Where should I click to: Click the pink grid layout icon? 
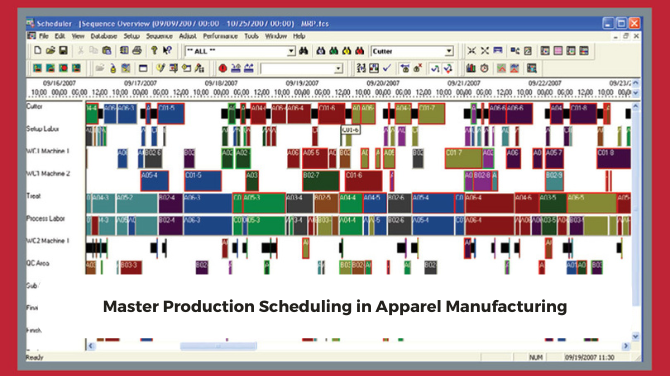[x=558, y=51]
